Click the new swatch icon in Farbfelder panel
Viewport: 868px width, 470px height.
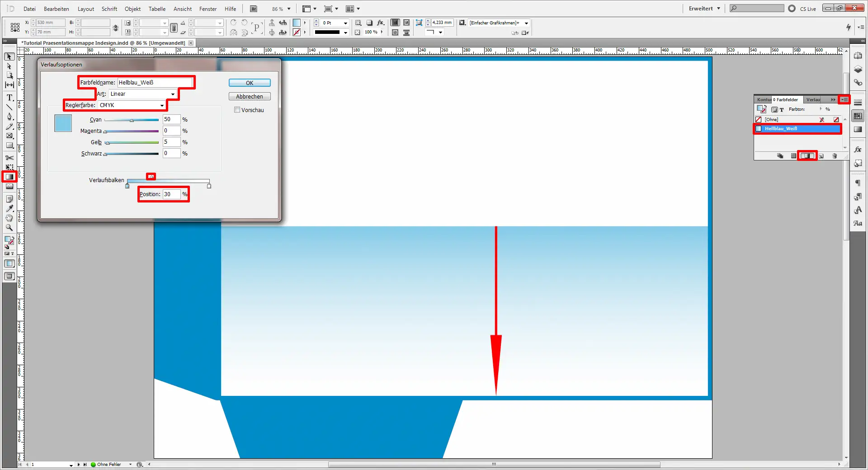click(821, 156)
